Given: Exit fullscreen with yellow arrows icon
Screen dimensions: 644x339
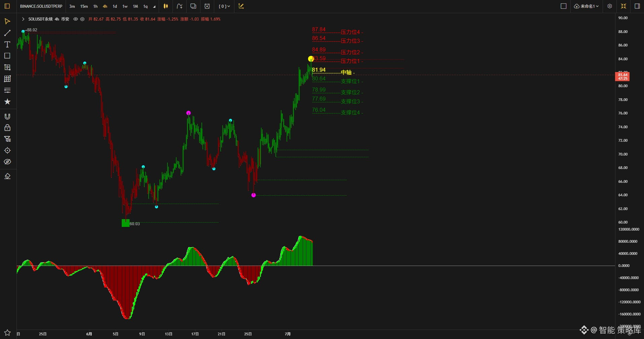Looking at the screenshot, I should [x=623, y=6].
